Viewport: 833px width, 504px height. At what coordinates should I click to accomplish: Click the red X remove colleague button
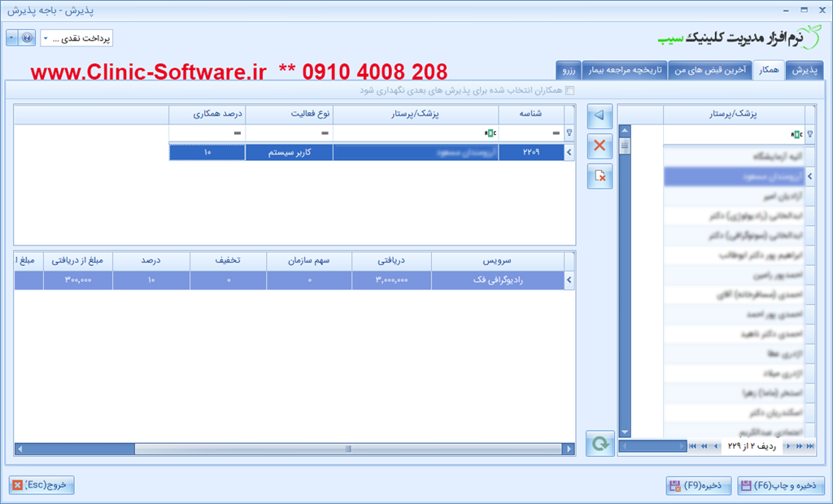600,147
